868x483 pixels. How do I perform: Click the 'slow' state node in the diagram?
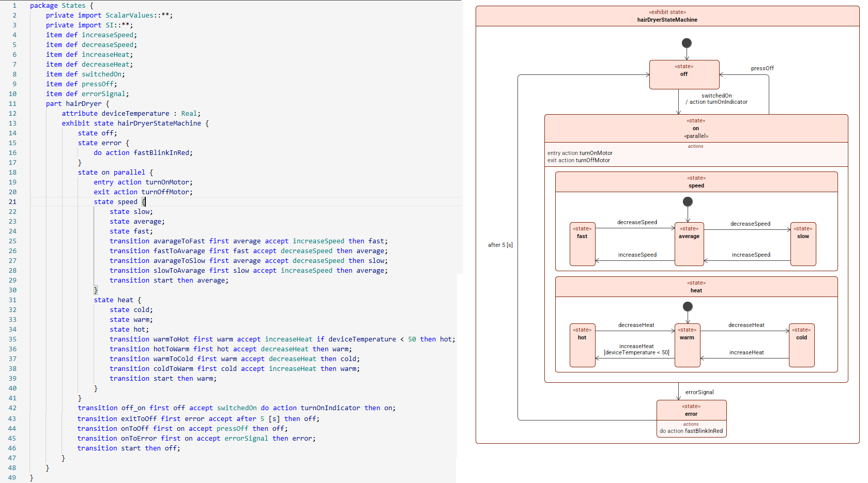(x=803, y=244)
